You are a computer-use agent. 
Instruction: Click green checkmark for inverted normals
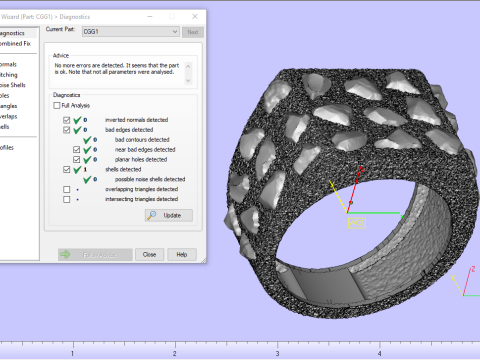point(77,120)
